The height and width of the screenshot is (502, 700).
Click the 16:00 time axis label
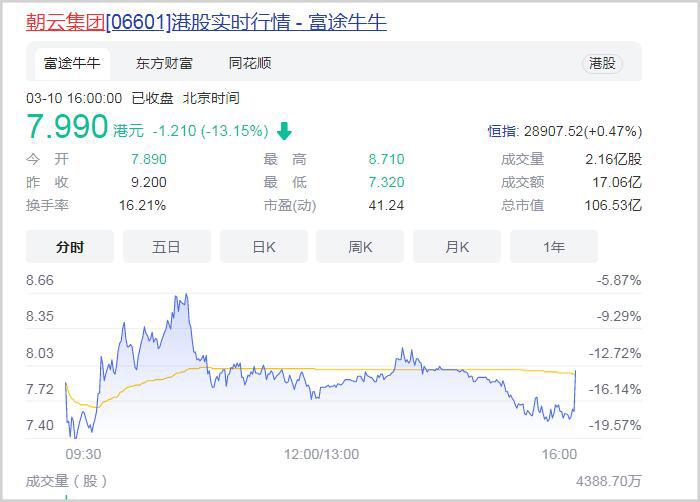click(559, 454)
